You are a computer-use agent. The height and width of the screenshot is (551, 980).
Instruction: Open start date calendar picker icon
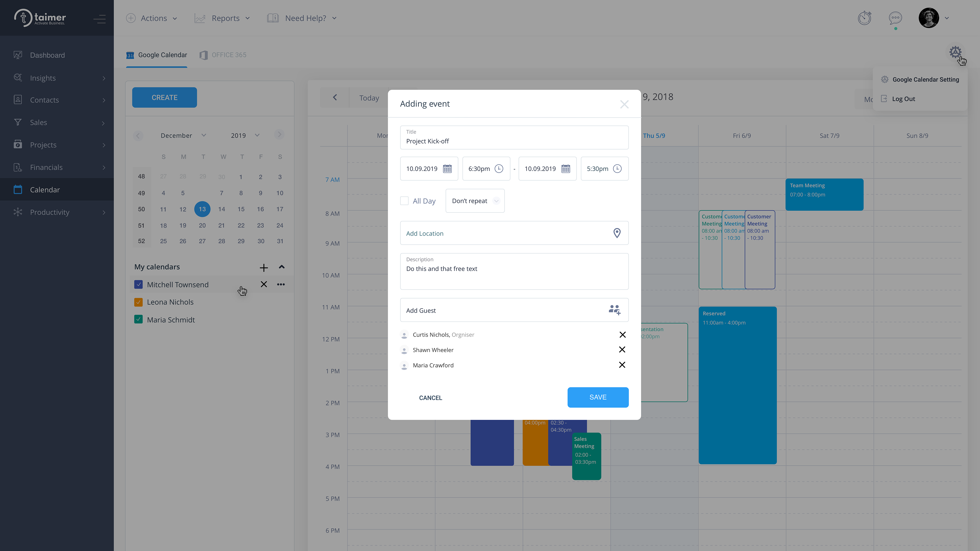point(447,168)
